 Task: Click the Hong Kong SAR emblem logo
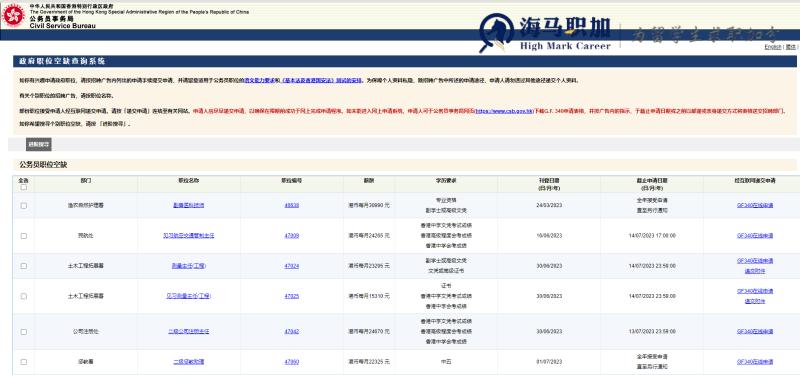[14, 15]
